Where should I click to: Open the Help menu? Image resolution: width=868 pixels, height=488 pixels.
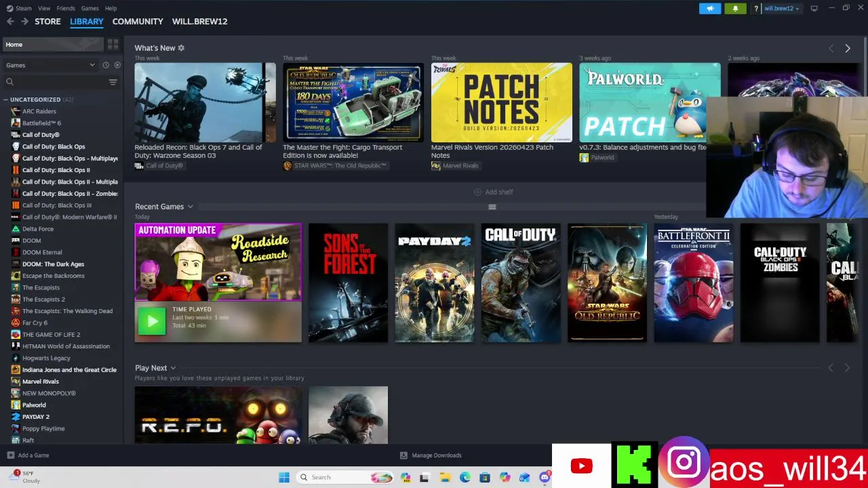pyautogui.click(x=111, y=8)
